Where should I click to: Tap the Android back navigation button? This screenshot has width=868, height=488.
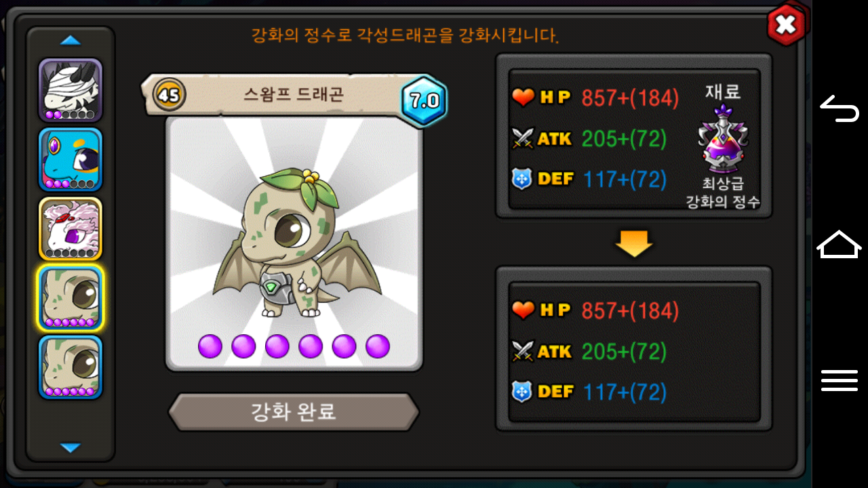[x=840, y=108]
